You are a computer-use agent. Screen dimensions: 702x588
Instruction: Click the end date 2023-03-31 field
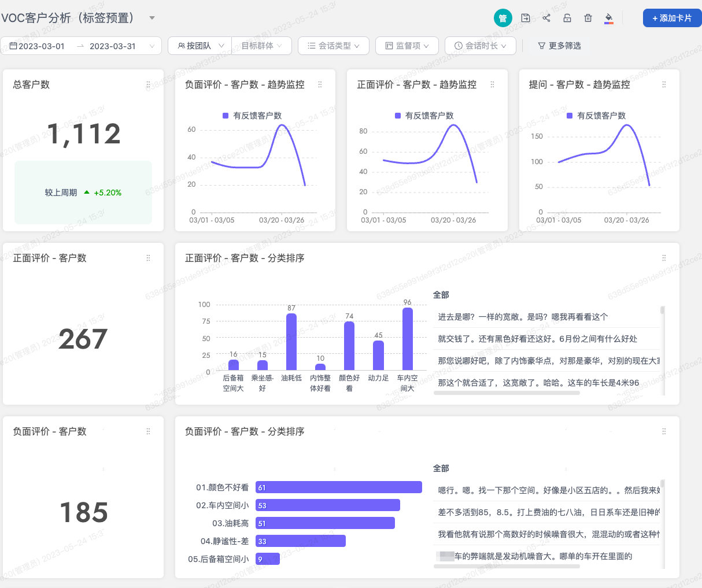point(113,46)
